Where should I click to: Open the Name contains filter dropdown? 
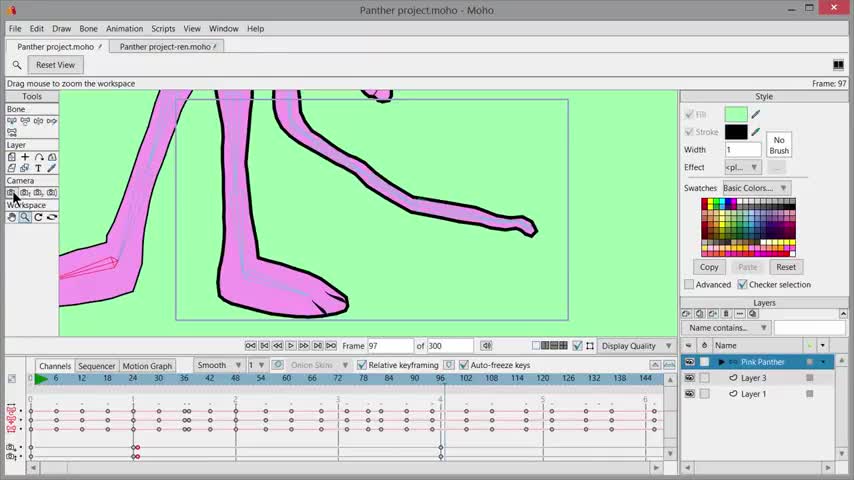pos(725,327)
